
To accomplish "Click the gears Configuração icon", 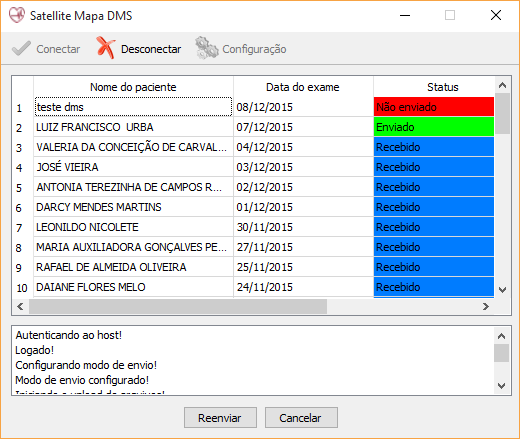I will [x=206, y=48].
